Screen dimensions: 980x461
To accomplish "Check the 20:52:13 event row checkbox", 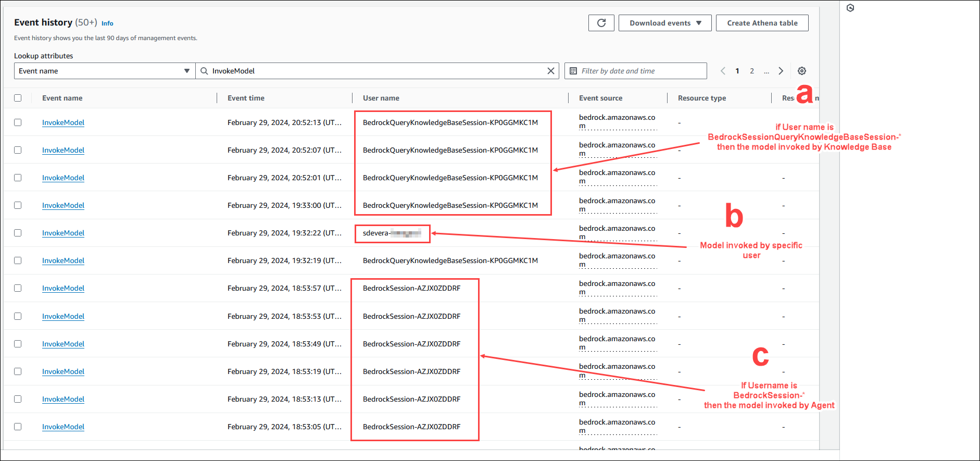I will coord(18,122).
